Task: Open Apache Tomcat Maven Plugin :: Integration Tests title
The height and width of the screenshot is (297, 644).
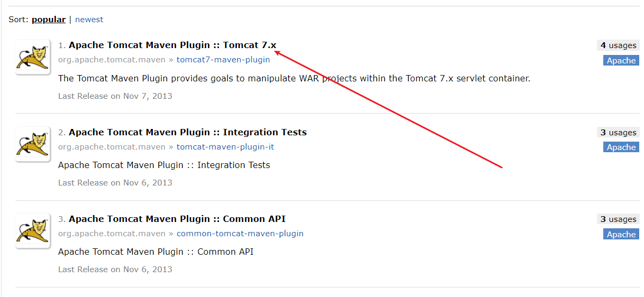Action: click(x=188, y=132)
